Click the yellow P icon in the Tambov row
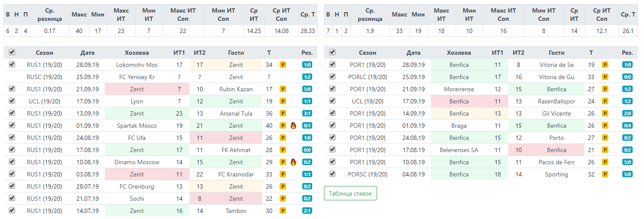Image resolution: width=644 pixels, height=219 pixels. 283,211
